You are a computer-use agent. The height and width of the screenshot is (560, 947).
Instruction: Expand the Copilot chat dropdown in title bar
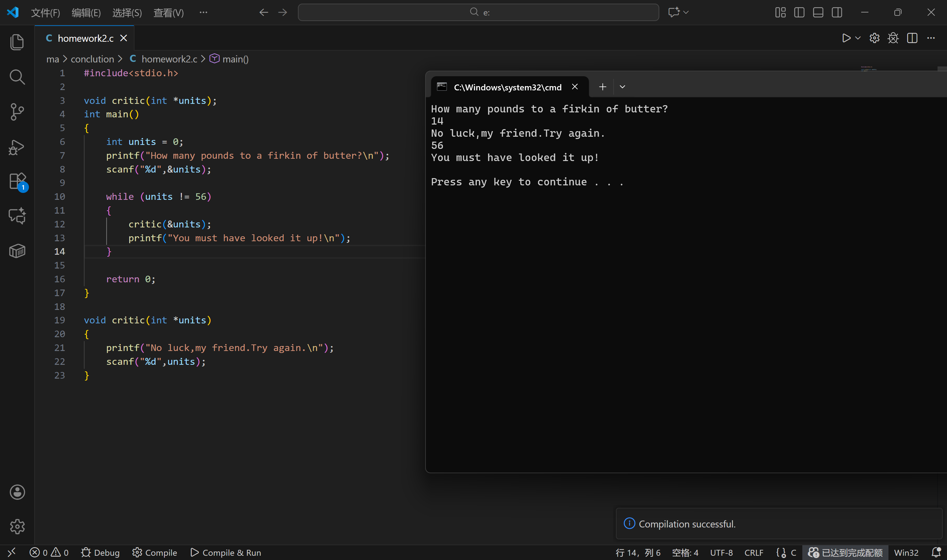(x=686, y=12)
